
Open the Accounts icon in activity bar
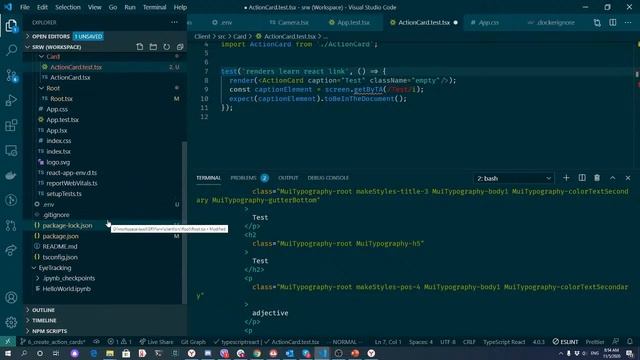click(11, 298)
